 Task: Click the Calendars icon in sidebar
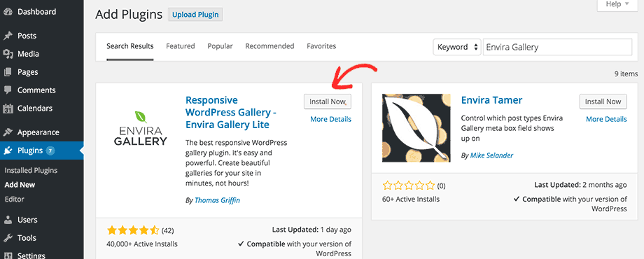tap(8, 108)
